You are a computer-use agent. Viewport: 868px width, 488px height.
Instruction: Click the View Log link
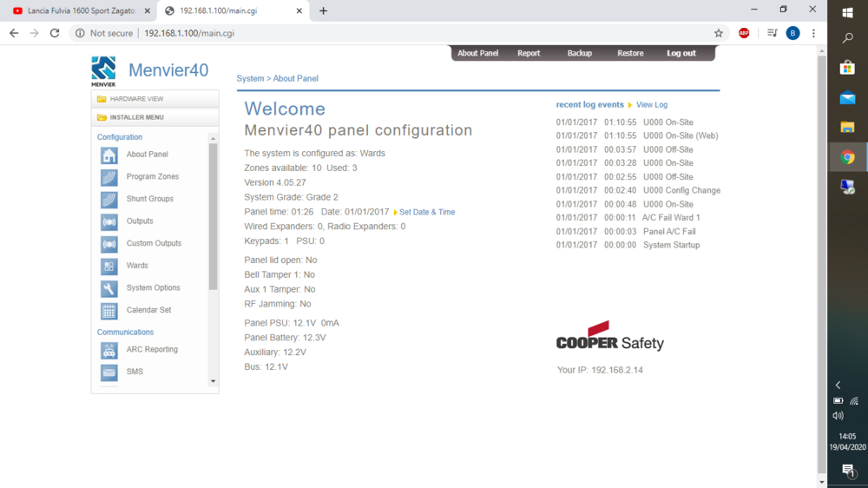[651, 105]
